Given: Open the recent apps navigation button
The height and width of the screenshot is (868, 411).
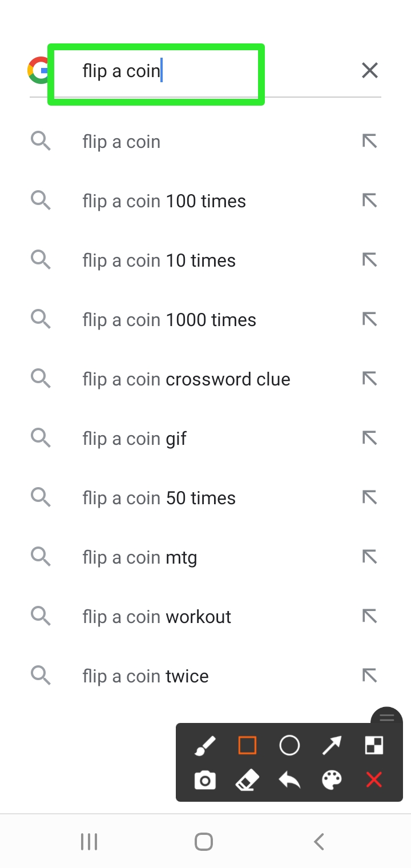Looking at the screenshot, I should pos(89,841).
